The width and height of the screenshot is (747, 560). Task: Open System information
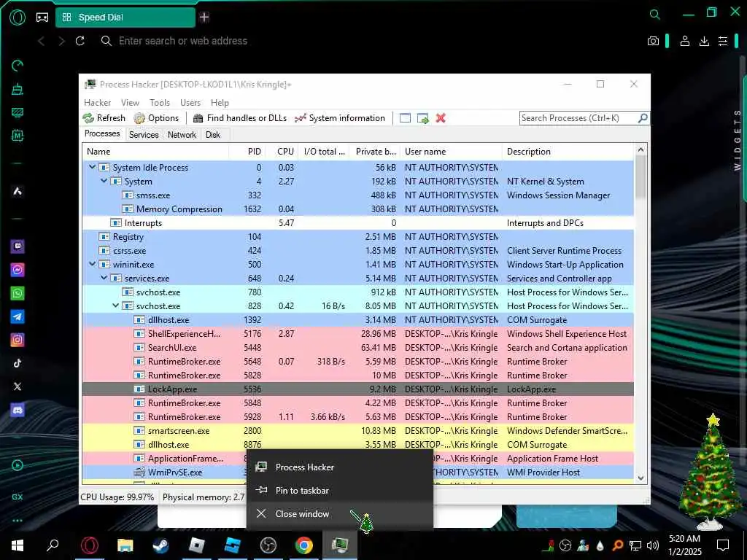click(x=340, y=118)
